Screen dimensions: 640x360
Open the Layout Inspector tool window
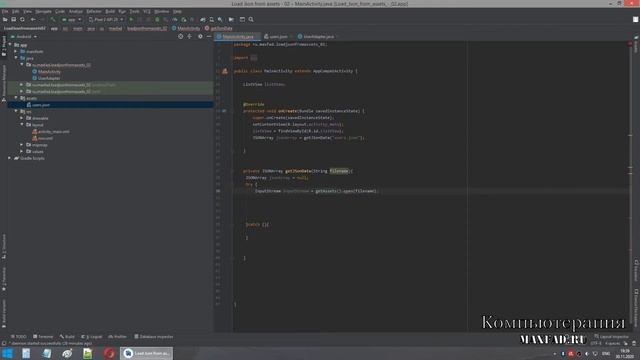click(611, 337)
